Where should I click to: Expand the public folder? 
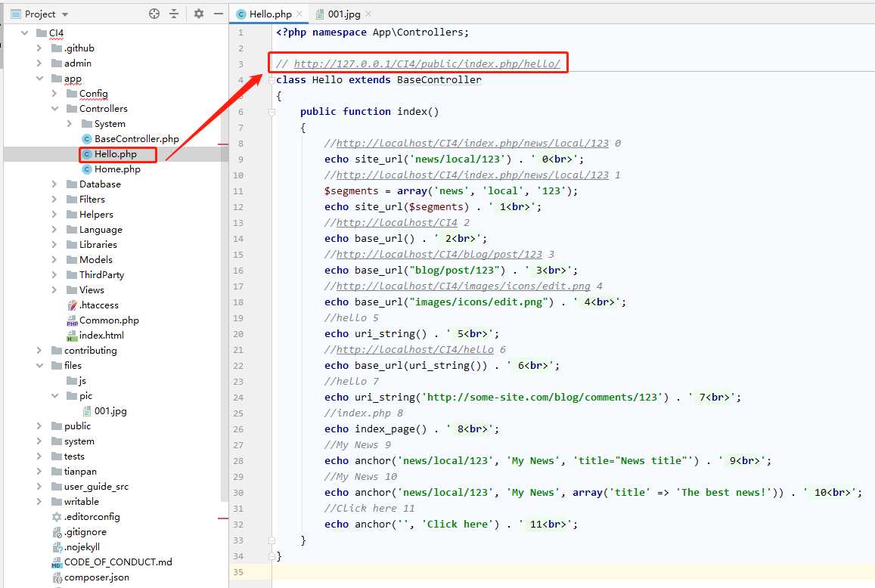pos(39,426)
